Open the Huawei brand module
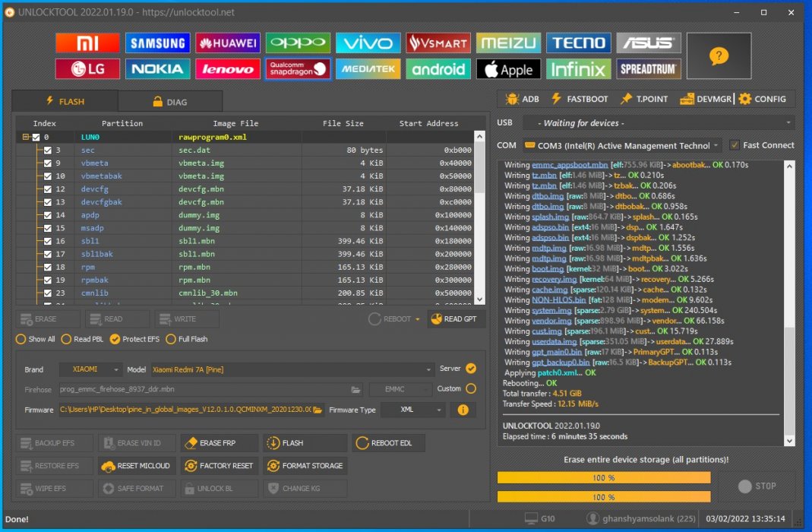 pos(228,43)
